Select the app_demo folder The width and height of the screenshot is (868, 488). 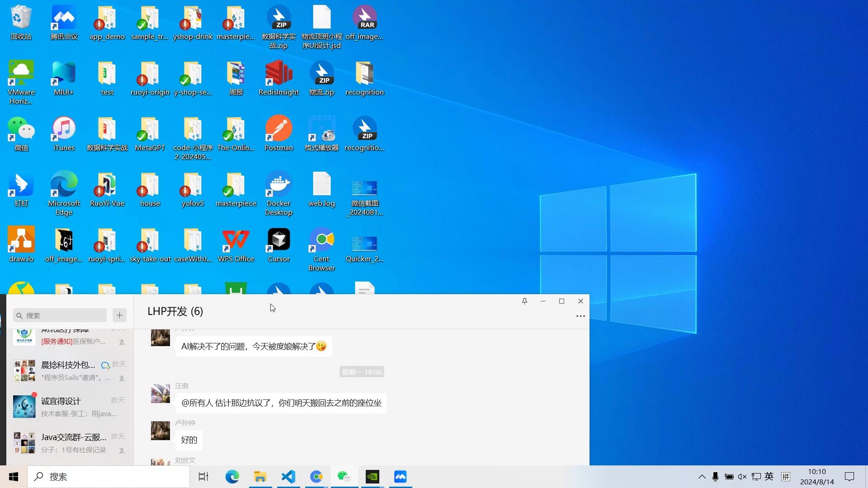pos(107,23)
